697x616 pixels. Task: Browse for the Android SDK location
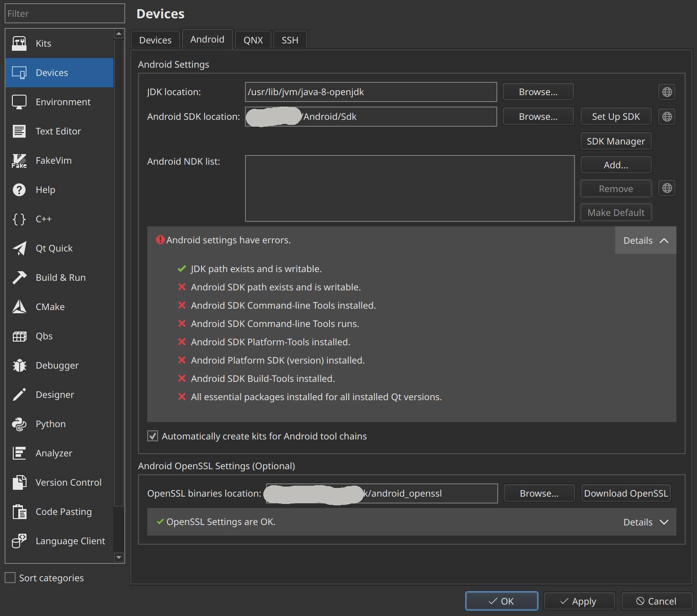coord(538,117)
